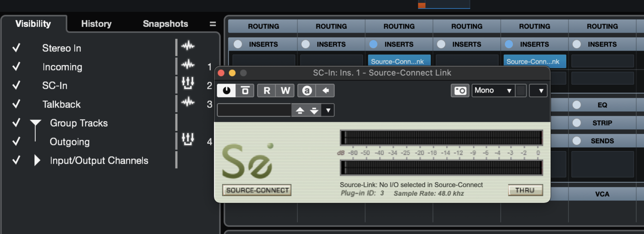Uncheck visibility of Stereo In channel

(x=16, y=48)
